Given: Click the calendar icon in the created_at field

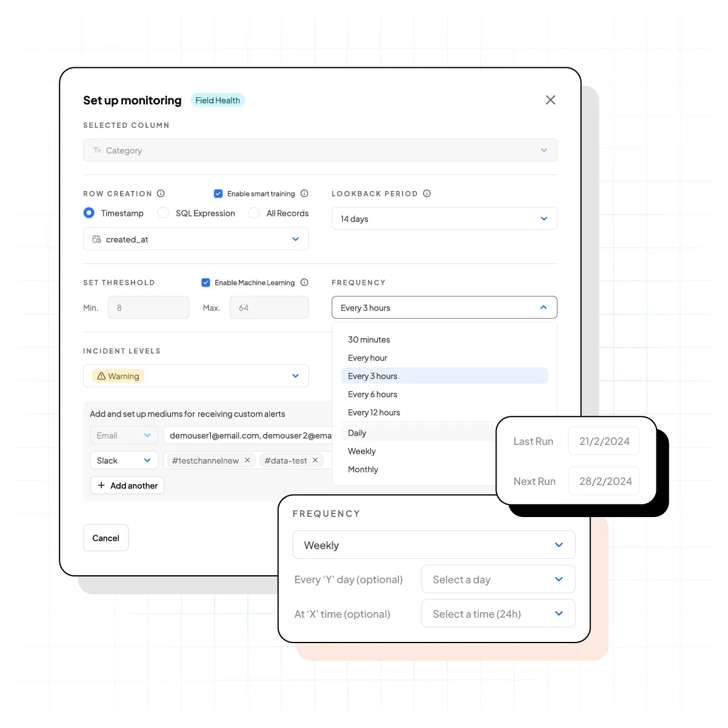Looking at the screenshot, I should click(96, 239).
